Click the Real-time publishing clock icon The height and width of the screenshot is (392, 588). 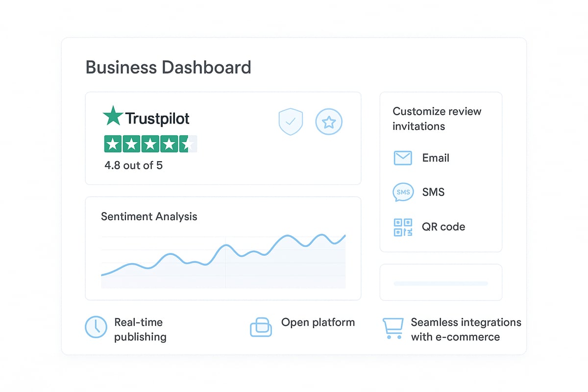click(96, 327)
